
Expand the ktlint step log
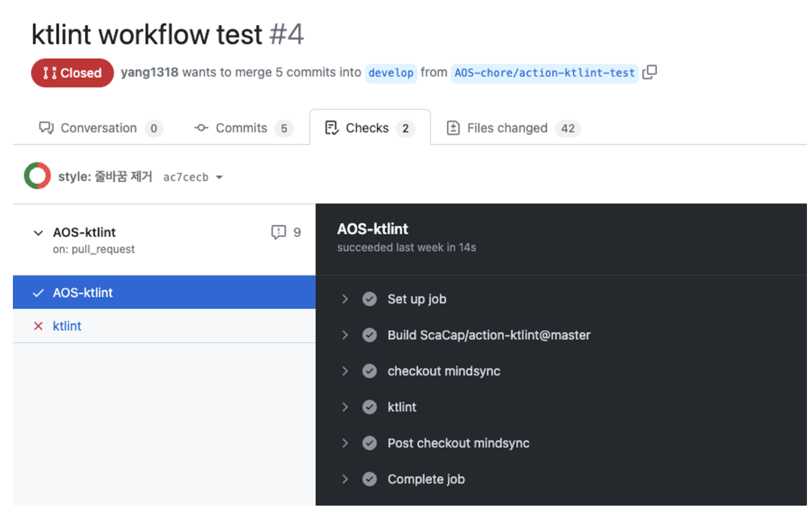(x=345, y=407)
